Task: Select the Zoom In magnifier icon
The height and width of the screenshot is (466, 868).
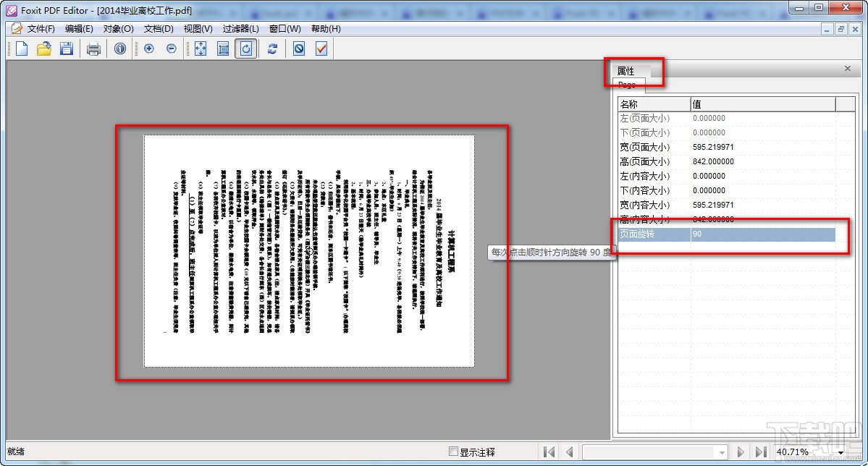Action: point(150,48)
